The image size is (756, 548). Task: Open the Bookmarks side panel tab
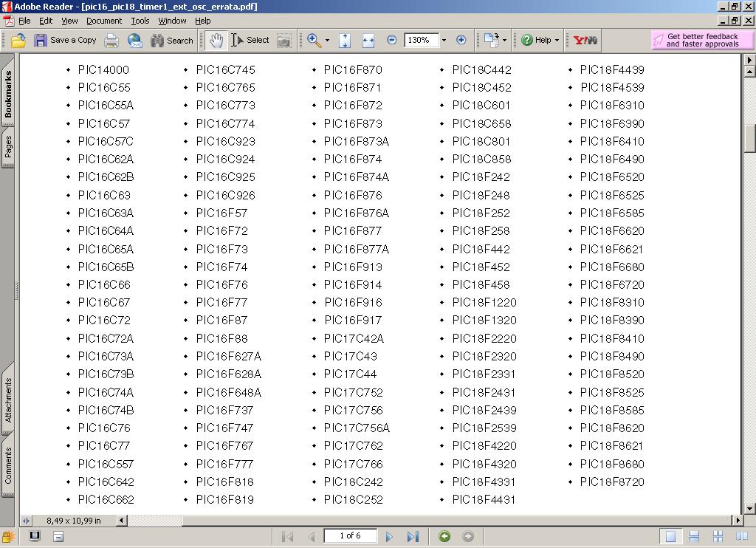(x=8, y=94)
